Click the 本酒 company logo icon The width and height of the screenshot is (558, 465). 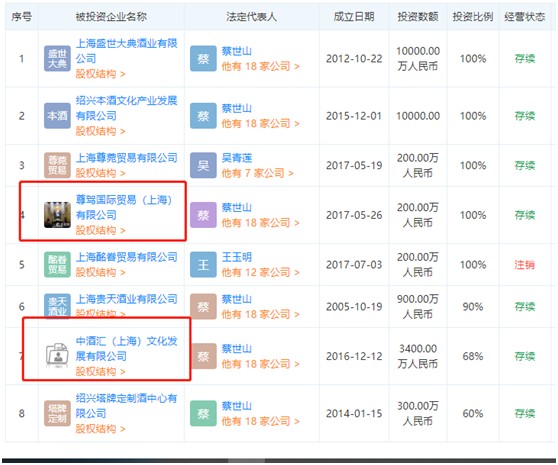pyautogui.click(x=57, y=116)
